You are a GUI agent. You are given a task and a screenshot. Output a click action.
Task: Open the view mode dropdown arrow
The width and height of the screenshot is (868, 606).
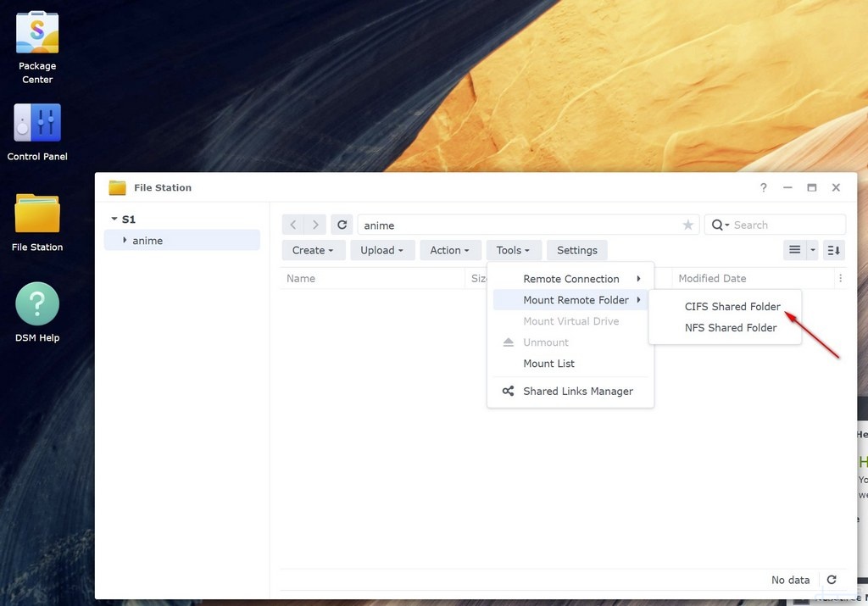(813, 250)
